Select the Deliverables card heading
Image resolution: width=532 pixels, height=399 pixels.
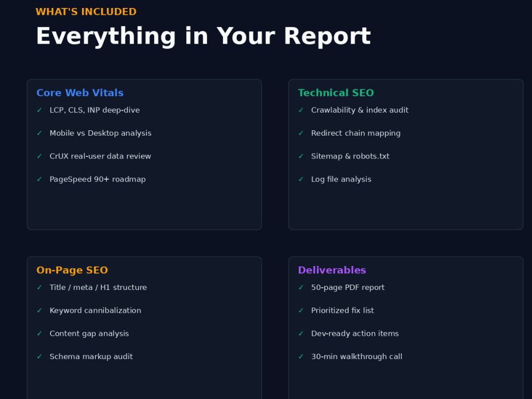pyautogui.click(x=332, y=270)
